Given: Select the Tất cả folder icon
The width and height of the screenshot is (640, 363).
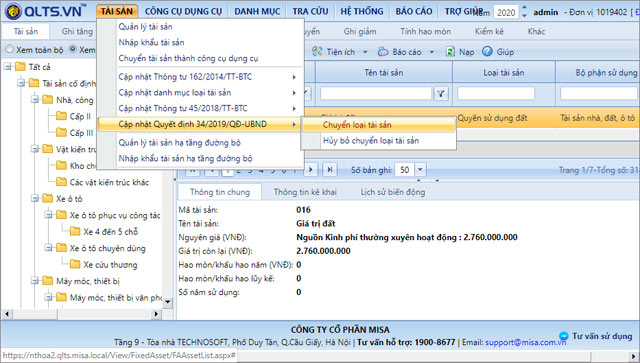Looking at the screenshot, I should [x=20, y=67].
